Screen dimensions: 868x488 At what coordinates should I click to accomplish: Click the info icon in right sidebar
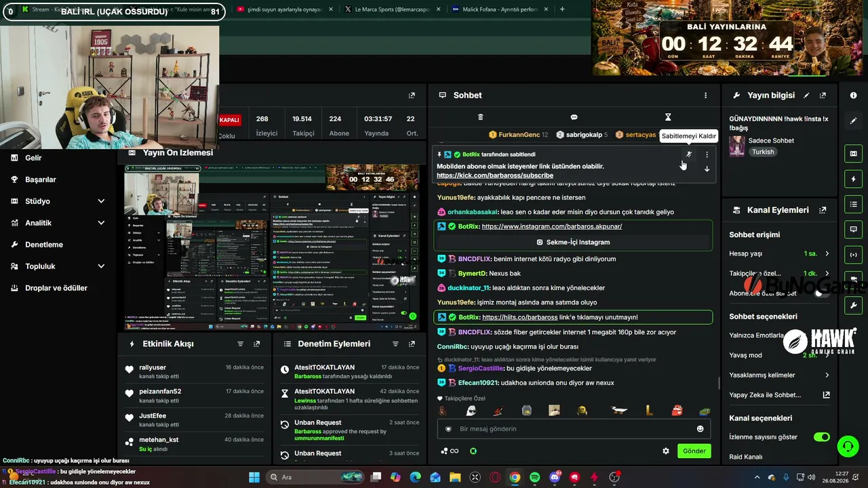click(853, 96)
